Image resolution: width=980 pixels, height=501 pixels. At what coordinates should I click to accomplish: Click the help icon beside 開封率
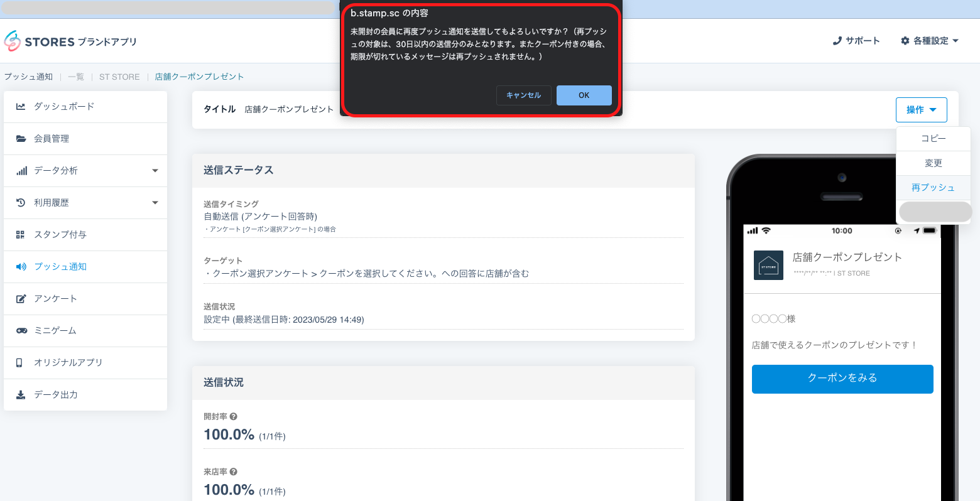pos(234,416)
